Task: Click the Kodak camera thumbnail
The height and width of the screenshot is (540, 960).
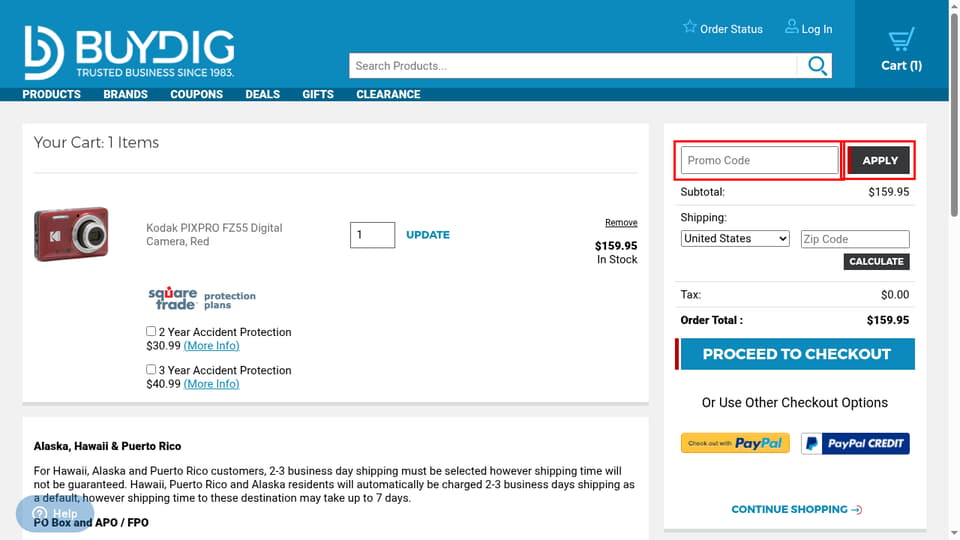Action: [x=71, y=234]
